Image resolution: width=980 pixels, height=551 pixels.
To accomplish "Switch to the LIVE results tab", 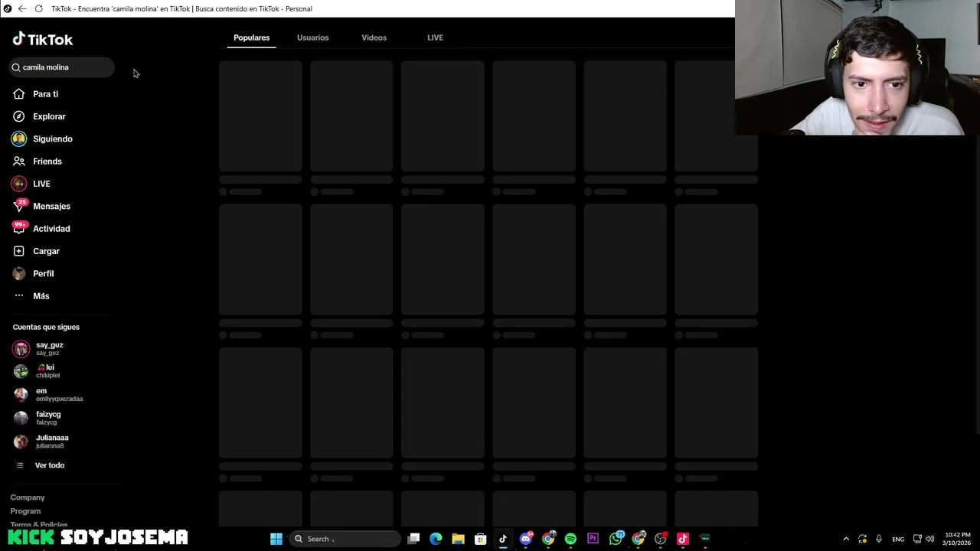I will click(435, 37).
